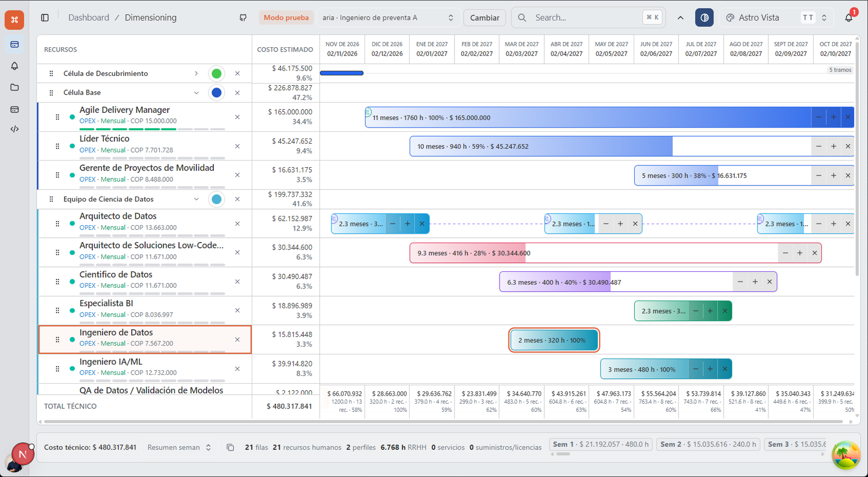Viewport: 868px width, 477px height.
Task: Open the folder icon in left sidebar
Action: pos(15,87)
